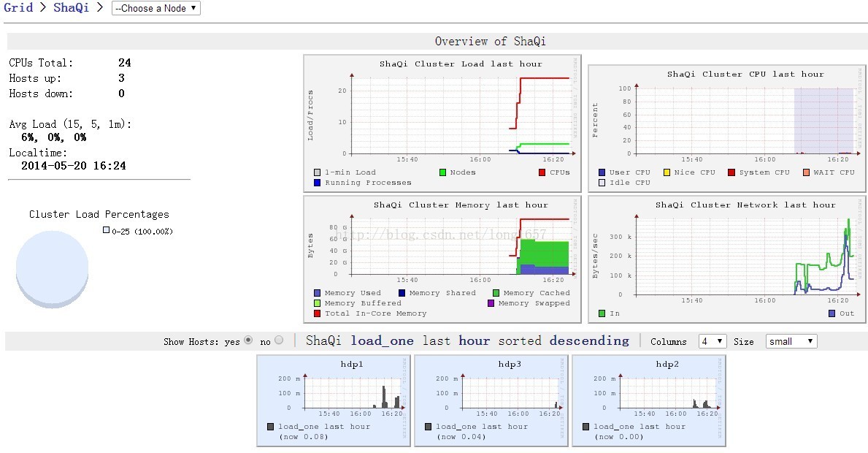This screenshot has height=453, width=868.
Task: Click the 'CPUs Total:' label
Action: point(41,63)
